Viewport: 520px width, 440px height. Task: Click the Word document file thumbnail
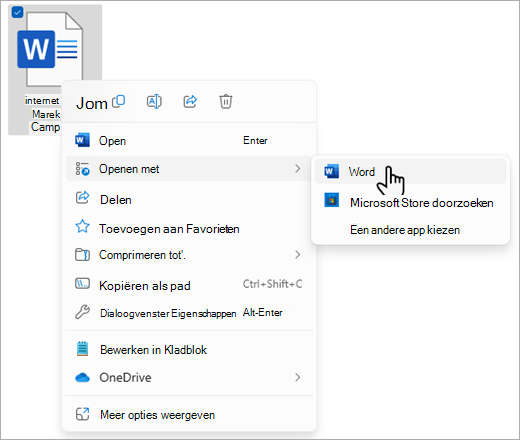coord(50,49)
